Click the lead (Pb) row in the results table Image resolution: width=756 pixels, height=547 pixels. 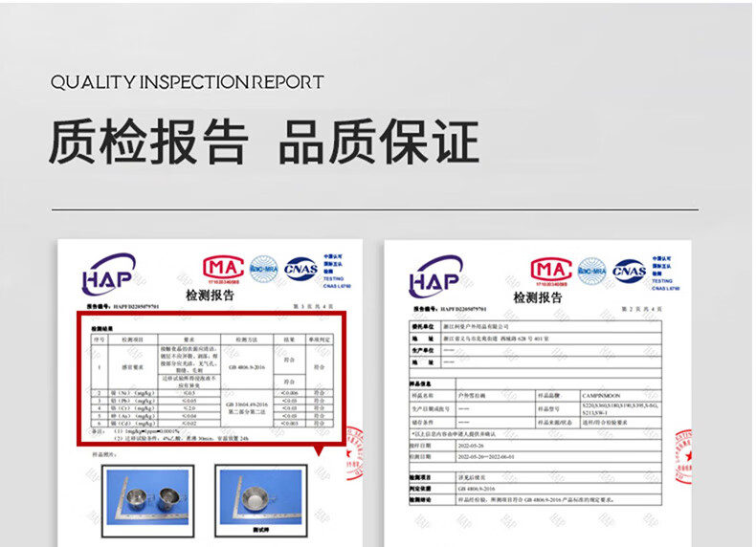(212, 401)
